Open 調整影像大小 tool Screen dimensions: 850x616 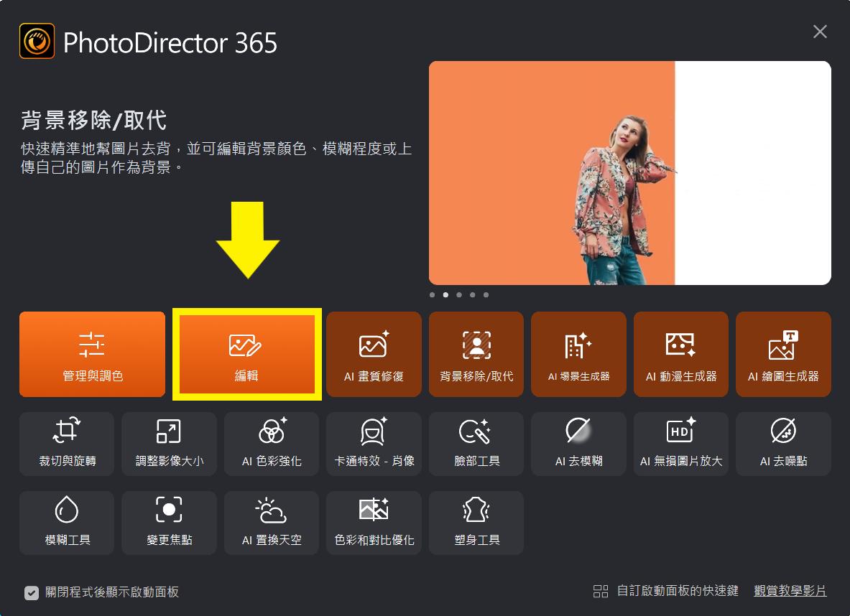point(169,444)
